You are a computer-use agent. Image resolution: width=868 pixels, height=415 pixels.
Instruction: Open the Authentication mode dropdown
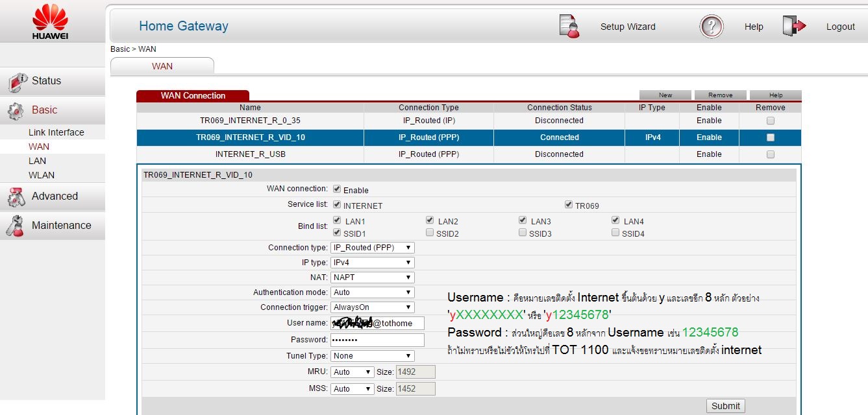click(x=372, y=292)
